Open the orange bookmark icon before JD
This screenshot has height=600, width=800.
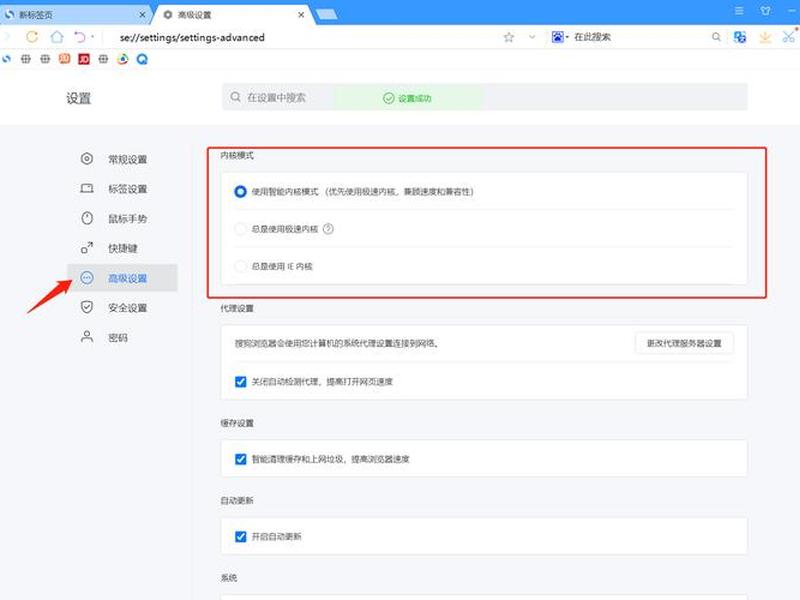(64, 59)
